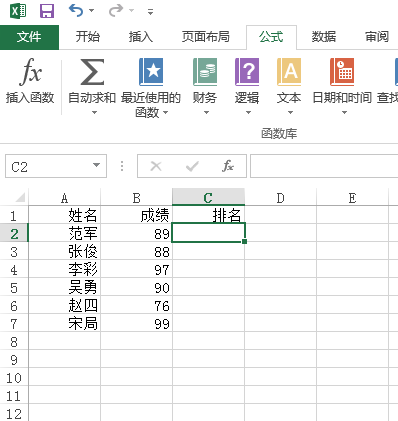Screen dimensions: 398x421
Task: Click score cell 88
Action: pyautogui.click(x=137, y=251)
